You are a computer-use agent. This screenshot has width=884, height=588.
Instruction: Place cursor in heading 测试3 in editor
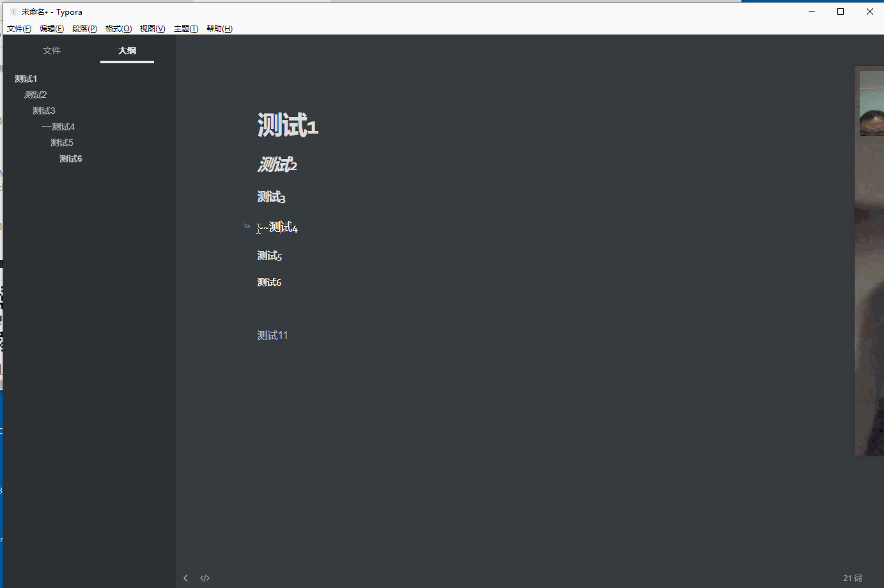pos(271,197)
